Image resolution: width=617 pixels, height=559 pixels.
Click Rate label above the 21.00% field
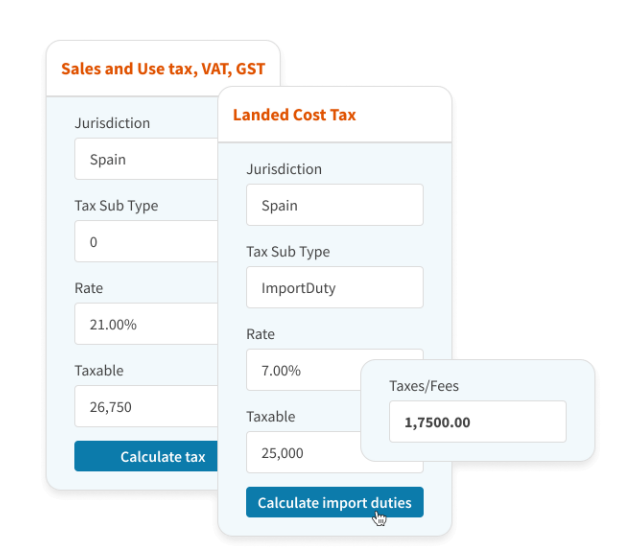point(89,288)
